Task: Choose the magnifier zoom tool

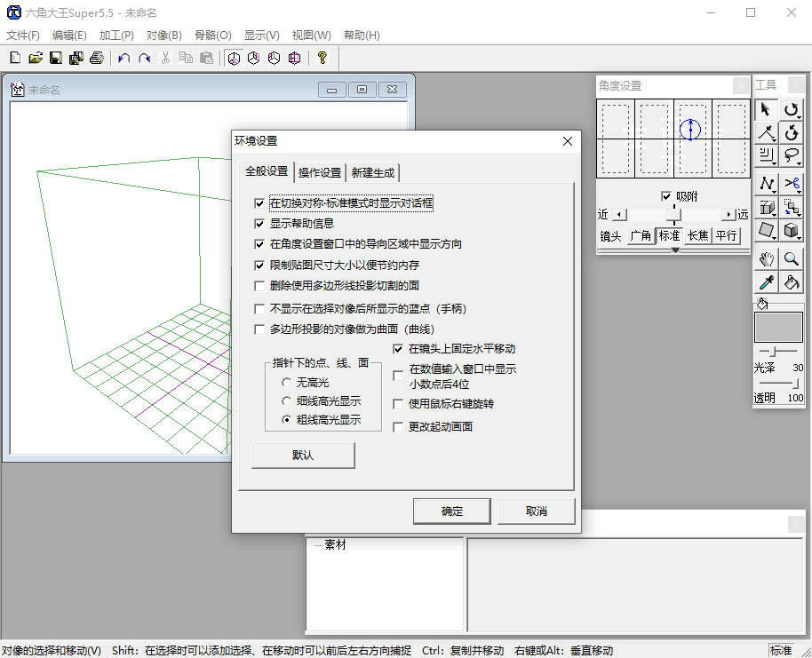Action: point(792,258)
